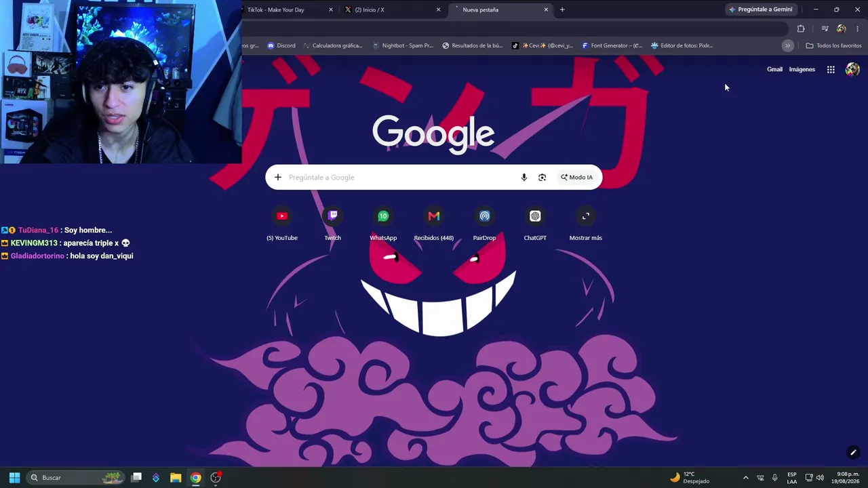This screenshot has width=868, height=488.
Task: Open the blue diamond app on the taskbar
Action: [156, 477]
